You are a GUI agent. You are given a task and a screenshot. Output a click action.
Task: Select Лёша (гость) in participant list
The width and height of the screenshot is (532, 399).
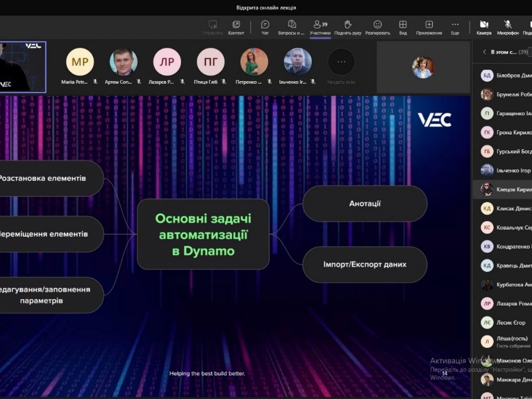[x=502, y=342]
